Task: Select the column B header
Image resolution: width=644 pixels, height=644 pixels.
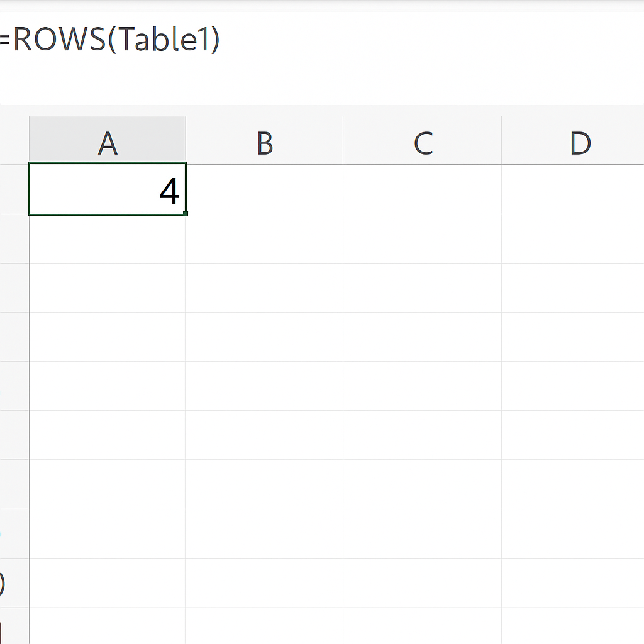Action: (265, 140)
